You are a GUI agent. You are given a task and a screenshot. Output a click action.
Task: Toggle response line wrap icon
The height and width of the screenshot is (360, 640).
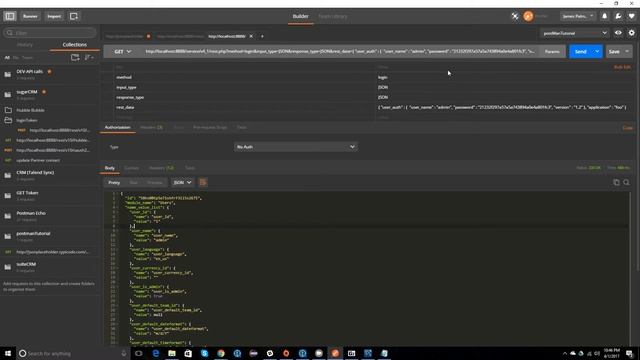point(203,182)
